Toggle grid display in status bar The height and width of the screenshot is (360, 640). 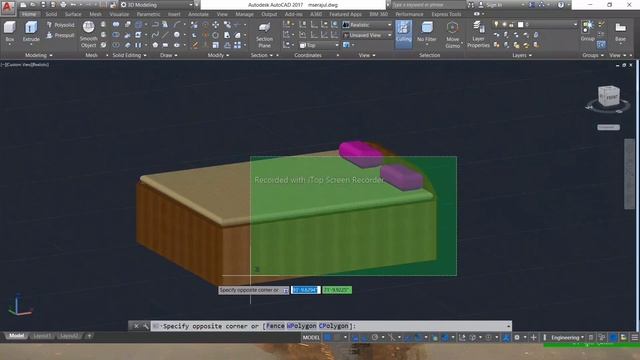(327, 338)
